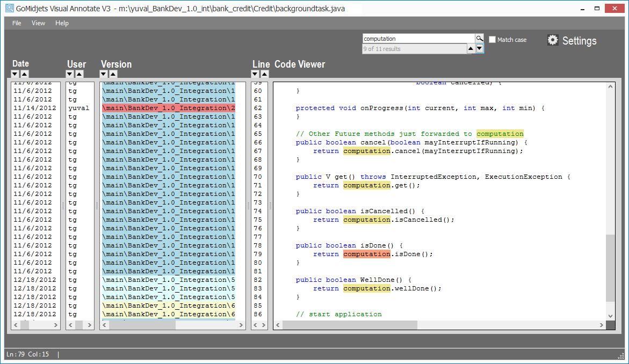
Task: Click the orange highlighted computation on line 79
Action: click(367, 254)
